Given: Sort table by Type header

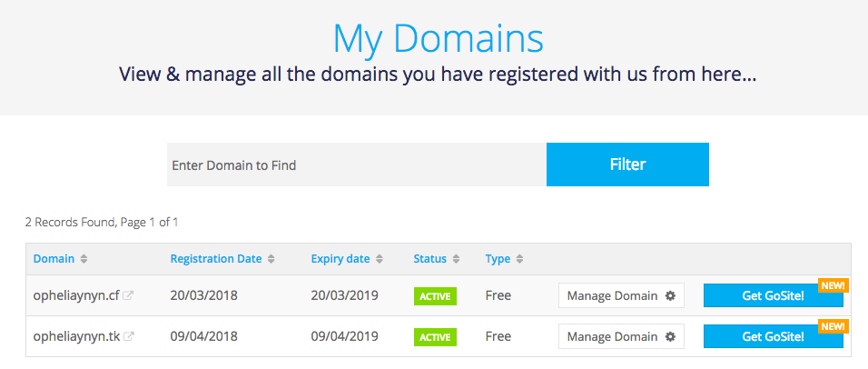Looking at the screenshot, I should pos(498,259).
